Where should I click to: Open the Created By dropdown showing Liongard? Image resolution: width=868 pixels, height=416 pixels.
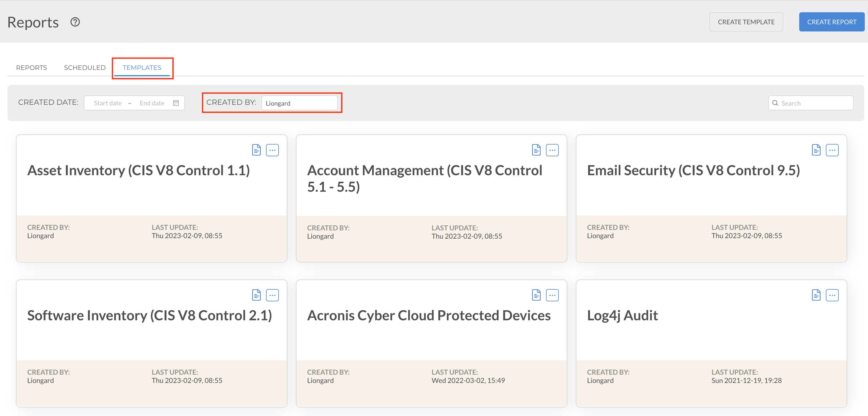[x=299, y=103]
